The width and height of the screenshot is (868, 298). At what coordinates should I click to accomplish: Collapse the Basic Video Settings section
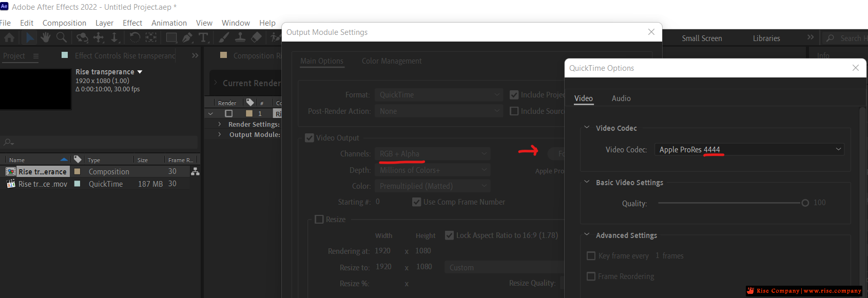pos(587,182)
